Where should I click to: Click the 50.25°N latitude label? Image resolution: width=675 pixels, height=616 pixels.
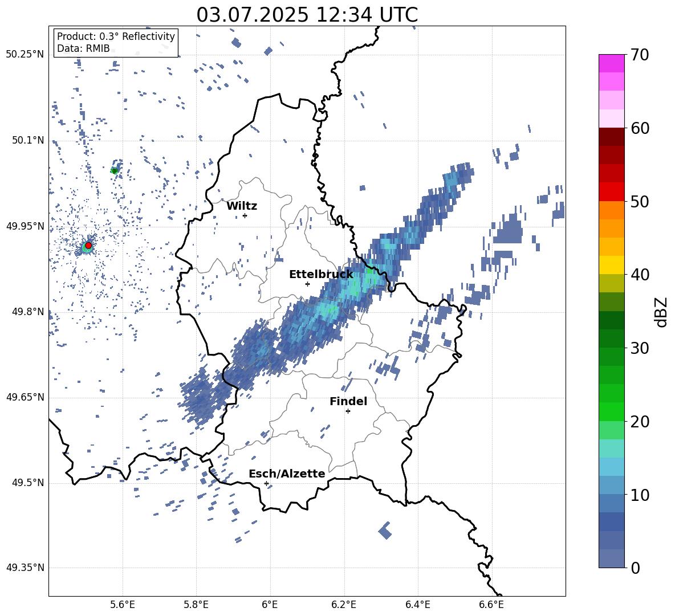point(25,55)
